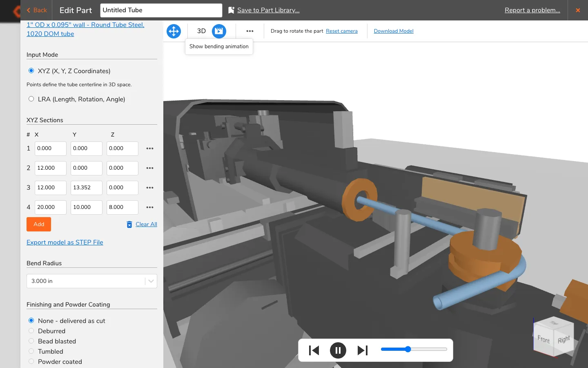The image size is (588, 368).
Task: Click the bookmark icon beside Save to Part Library
Action: click(x=231, y=10)
